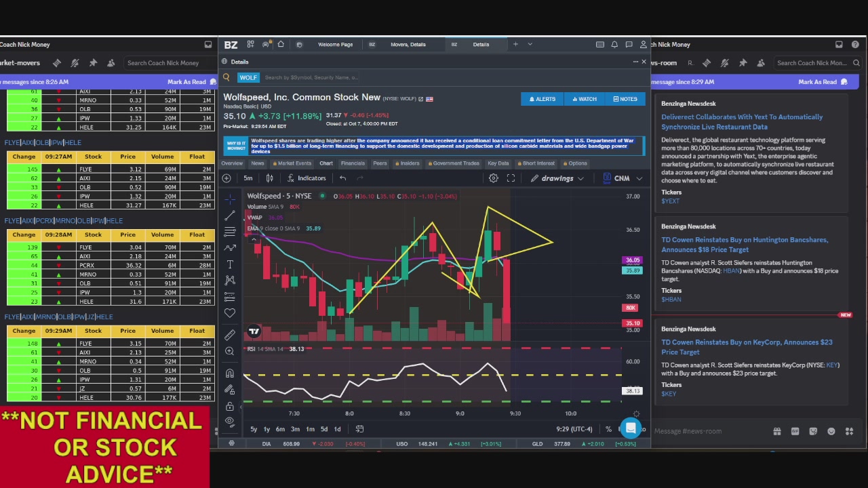Open Benzinga notifications bell
Image resolution: width=868 pixels, height=488 pixels.
[x=614, y=45]
